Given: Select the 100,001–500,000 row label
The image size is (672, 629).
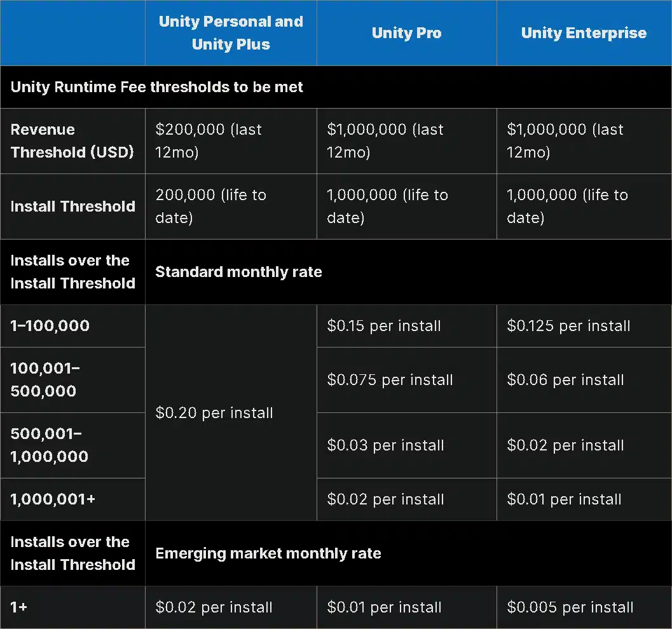Looking at the screenshot, I should click(x=73, y=380).
